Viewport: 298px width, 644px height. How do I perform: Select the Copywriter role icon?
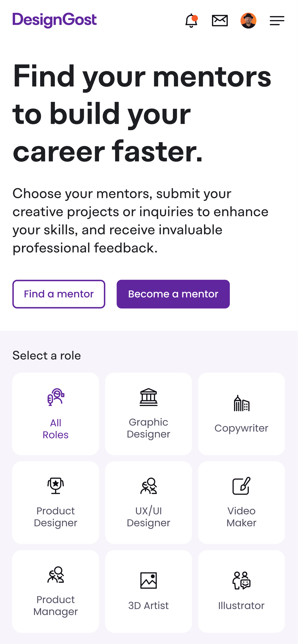(241, 403)
